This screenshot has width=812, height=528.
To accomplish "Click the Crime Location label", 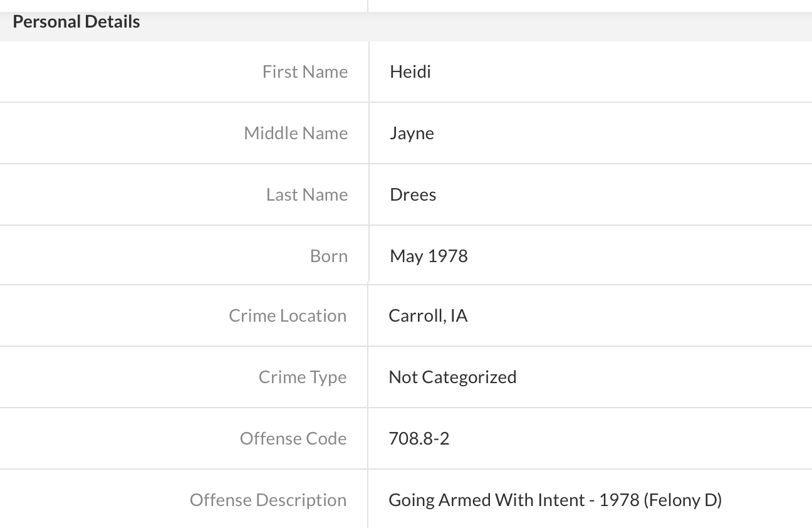I will [288, 315].
